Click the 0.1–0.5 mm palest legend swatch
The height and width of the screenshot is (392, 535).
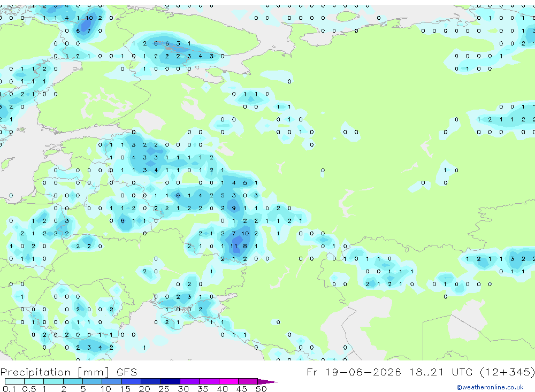click(x=14, y=381)
